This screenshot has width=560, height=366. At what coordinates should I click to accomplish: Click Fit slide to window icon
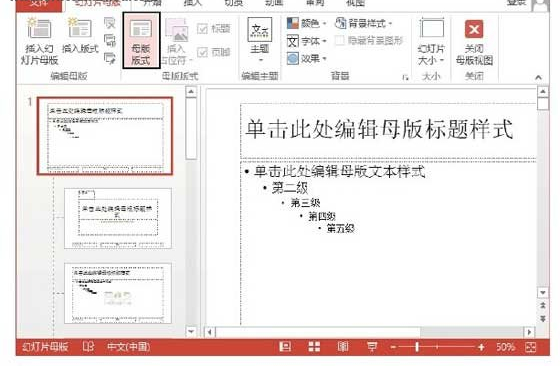tap(531, 347)
